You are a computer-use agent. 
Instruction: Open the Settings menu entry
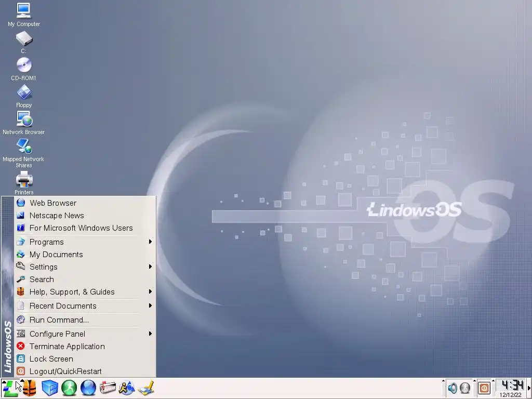(85, 267)
